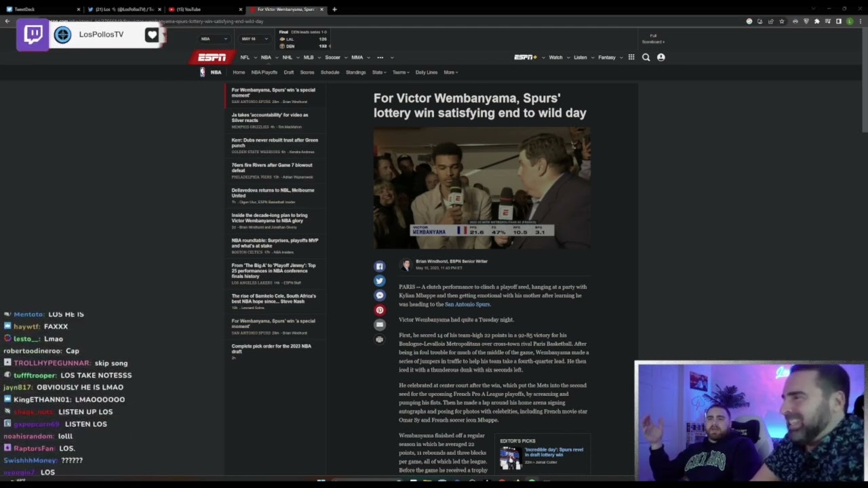
Task: Switch to the TweetDeck tab
Action: [41, 9]
